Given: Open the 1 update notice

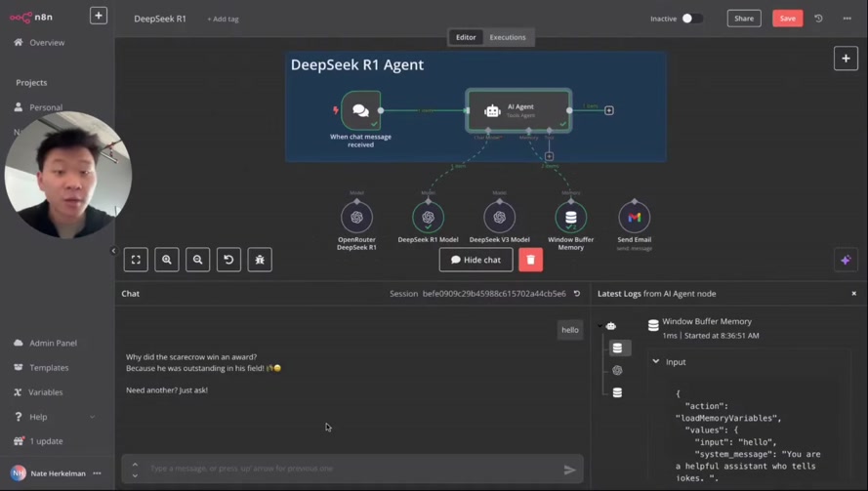Looking at the screenshot, I should [38, 440].
